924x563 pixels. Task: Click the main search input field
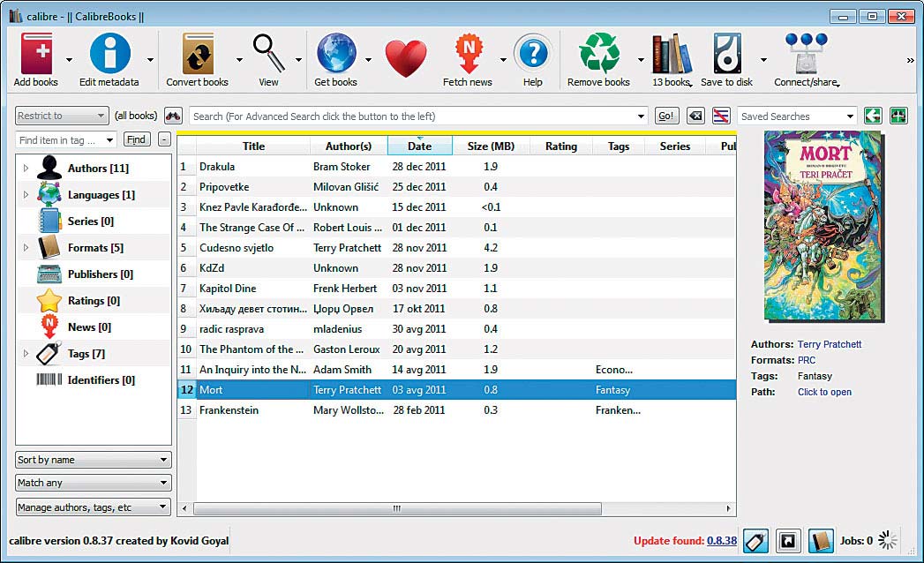412,116
